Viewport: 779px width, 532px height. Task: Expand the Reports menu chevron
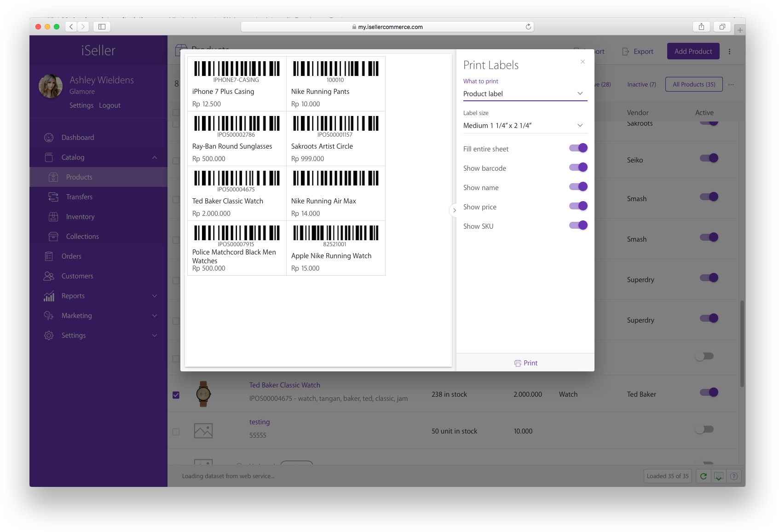[x=155, y=296]
